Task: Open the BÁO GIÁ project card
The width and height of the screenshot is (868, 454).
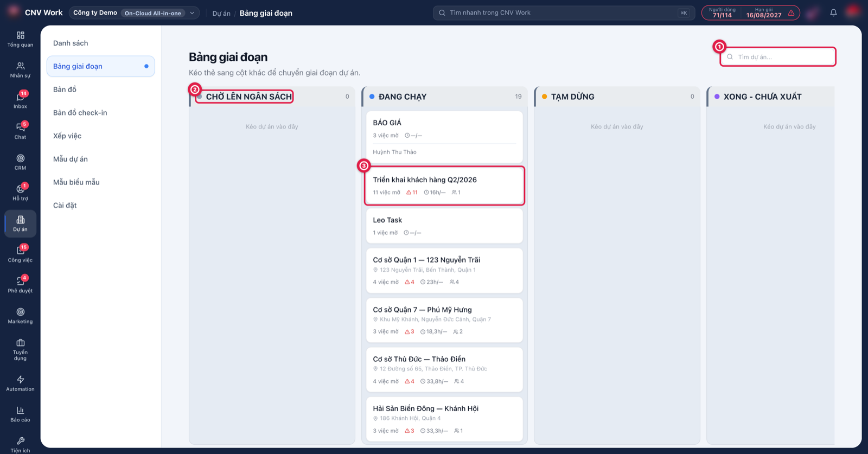Action: click(444, 137)
